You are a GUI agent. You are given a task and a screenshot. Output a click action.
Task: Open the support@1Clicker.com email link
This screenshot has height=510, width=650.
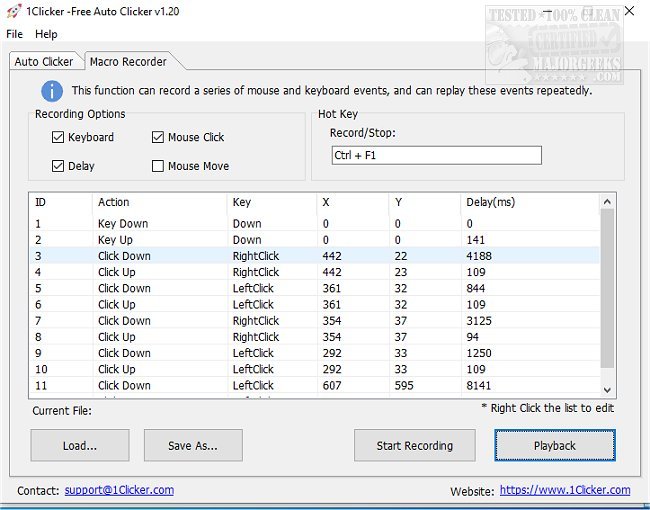point(119,490)
